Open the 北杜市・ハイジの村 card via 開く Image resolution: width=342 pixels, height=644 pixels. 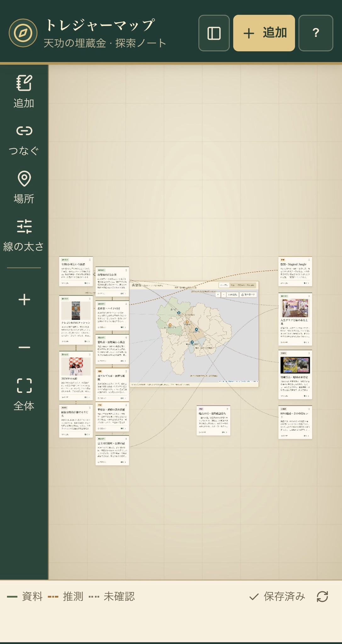point(123,327)
